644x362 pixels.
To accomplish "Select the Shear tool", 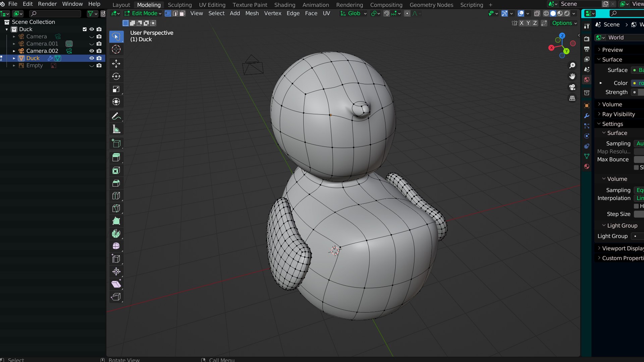I will click(116, 284).
